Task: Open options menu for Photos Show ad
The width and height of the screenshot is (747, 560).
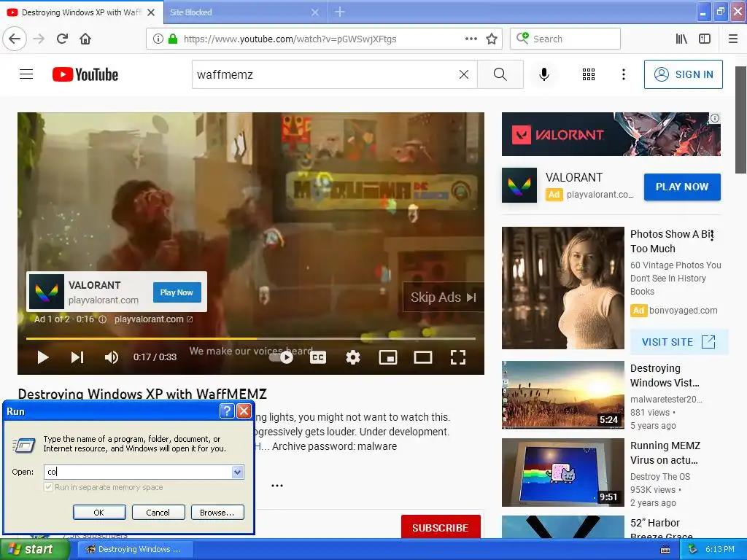Action: coord(712,234)
